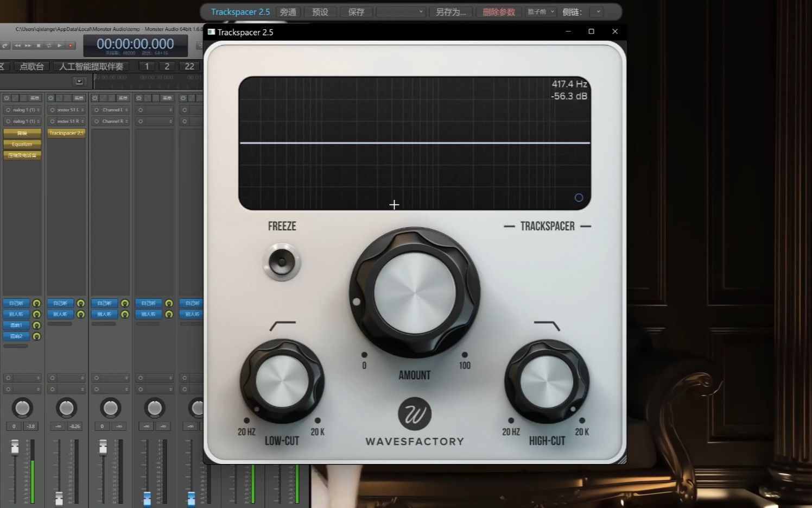Click 旁通 bypass button in plugin bar
Viewport: 812px width, 508px height.
tap(288, 12)
